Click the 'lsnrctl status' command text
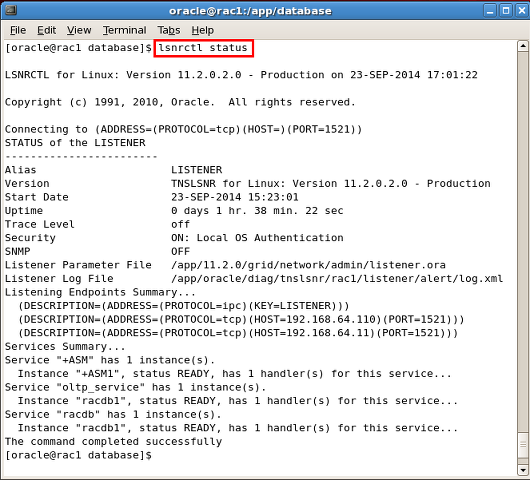 pos(203,48)
